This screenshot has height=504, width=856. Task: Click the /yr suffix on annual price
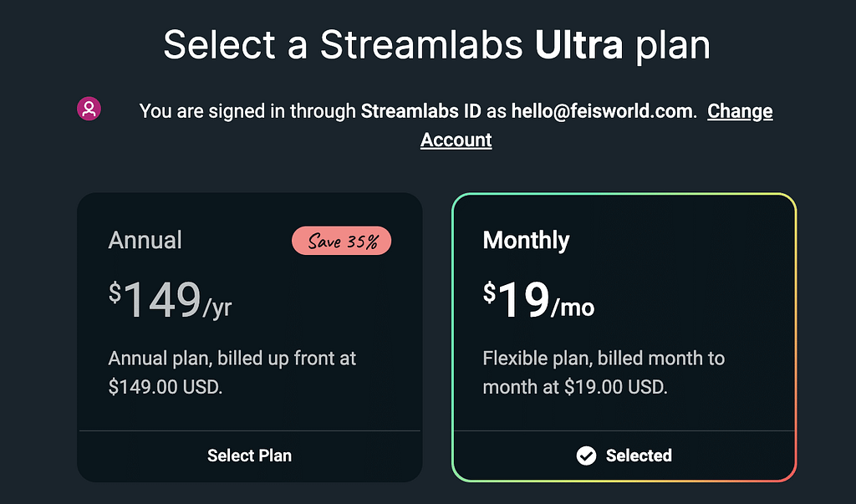pos(217,308)
